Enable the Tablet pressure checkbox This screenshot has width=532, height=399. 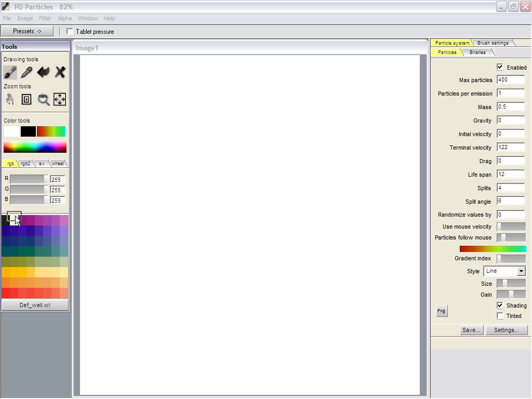pos(70,32)
